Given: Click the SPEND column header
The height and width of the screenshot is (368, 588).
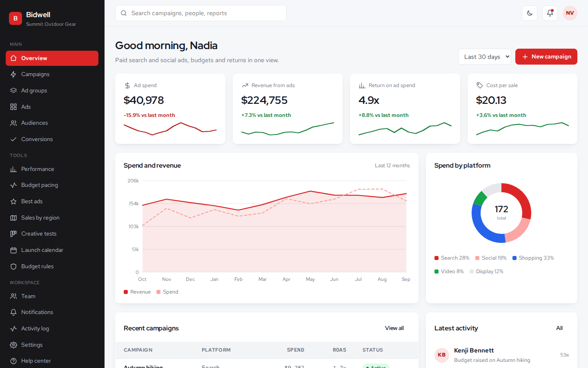Looking at the screenshot, I should coord(296,350).
